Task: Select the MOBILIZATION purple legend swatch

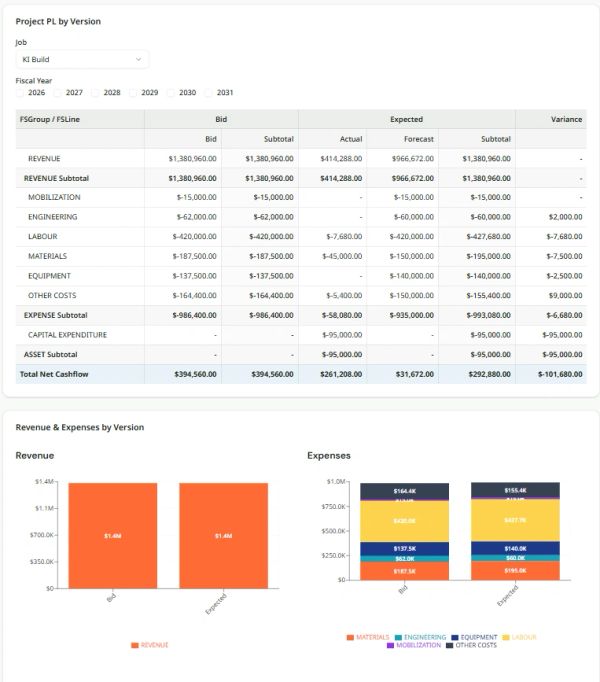Action: coord(390,645)
